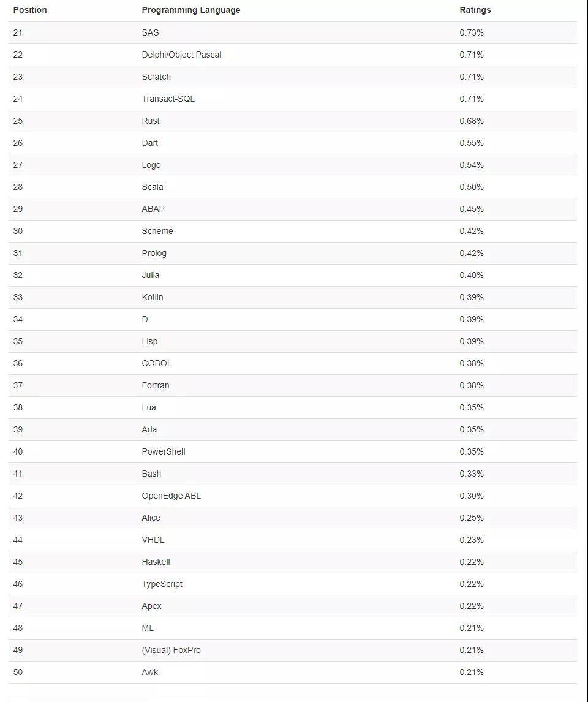Screen dimensions: 588x702
Task: Click the Delphi/Object Pascal entry
Action: tap(181, 55)
